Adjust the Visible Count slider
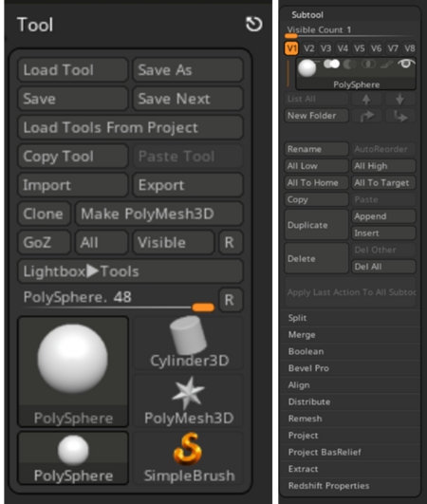The image size is (427, 504). coord(350,31)
